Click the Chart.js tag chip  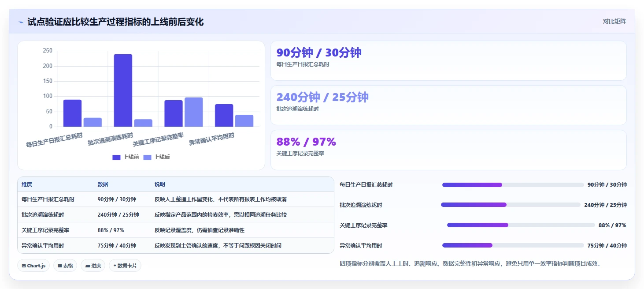coord(33,266)
